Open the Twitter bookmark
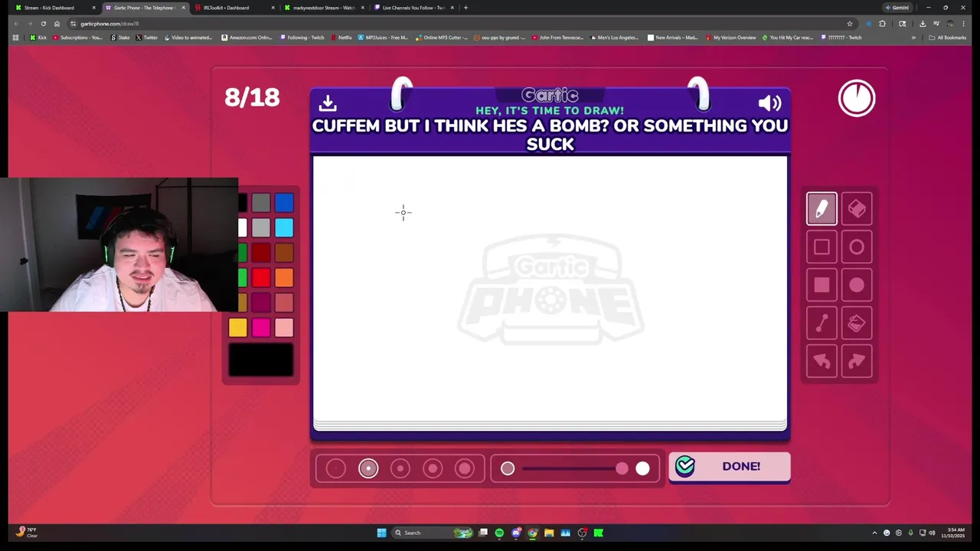 (147, 37)
